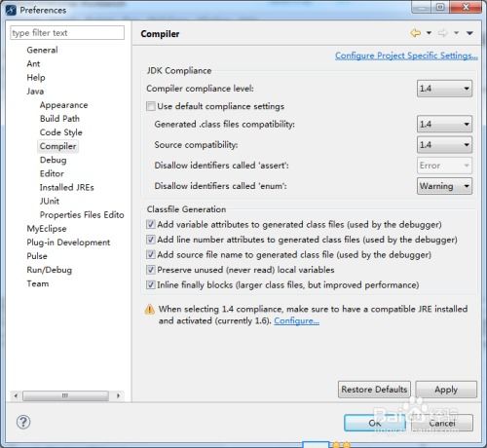Open the back history dropdown arrow
This screenshot has height=448, width=487.
[x=429, y=33]
